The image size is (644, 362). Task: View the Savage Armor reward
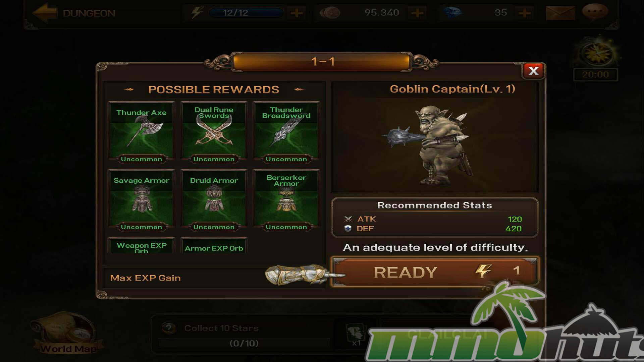141,200
